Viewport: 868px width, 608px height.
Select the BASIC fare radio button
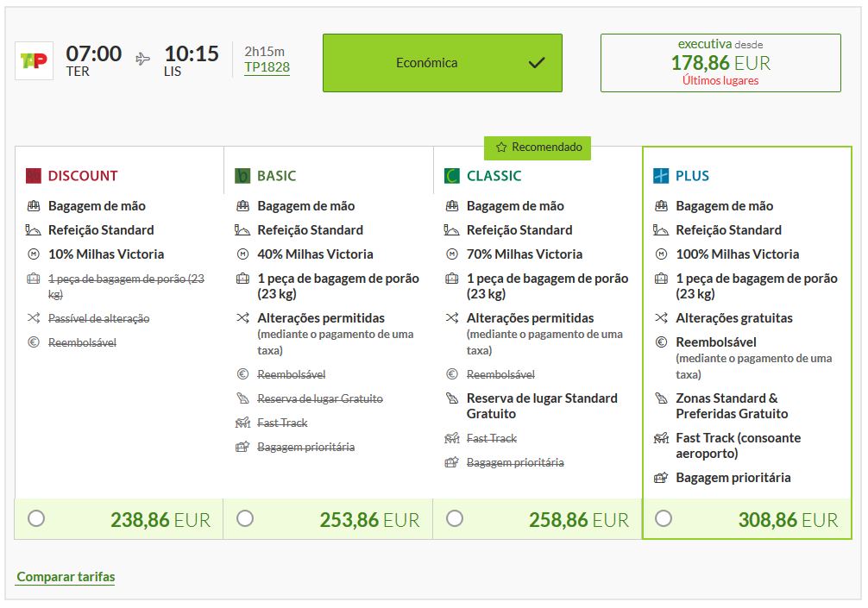[x=246, y=518]
